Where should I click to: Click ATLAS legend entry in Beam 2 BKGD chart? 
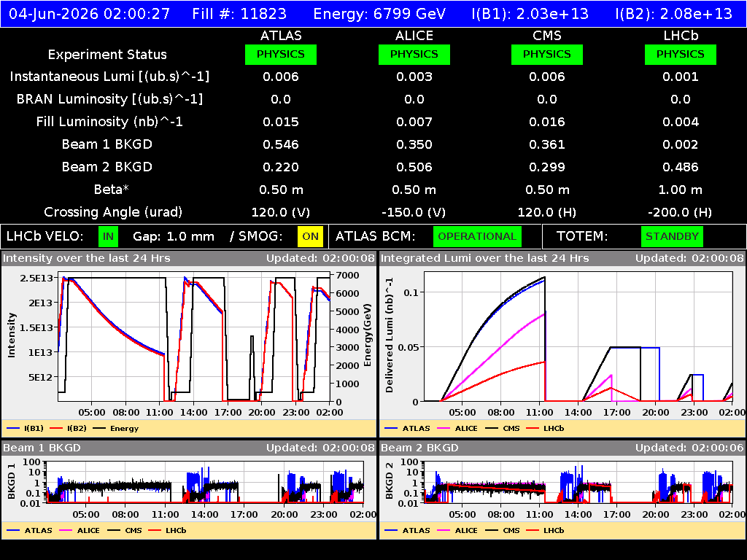[407, 530]
